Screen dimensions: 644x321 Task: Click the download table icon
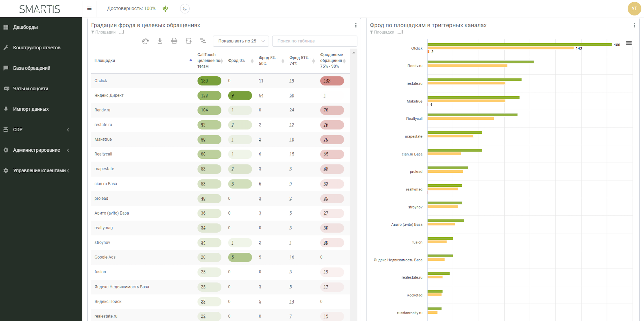[x=160, y=41]
